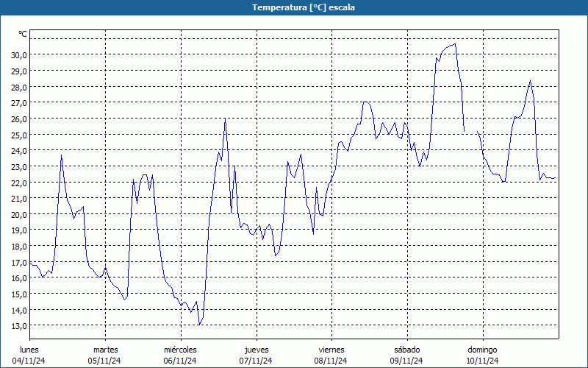The height and width of the screenshot is (368, 588).
Task: Click the 'domingo' day label
Action: click(483, 350)
